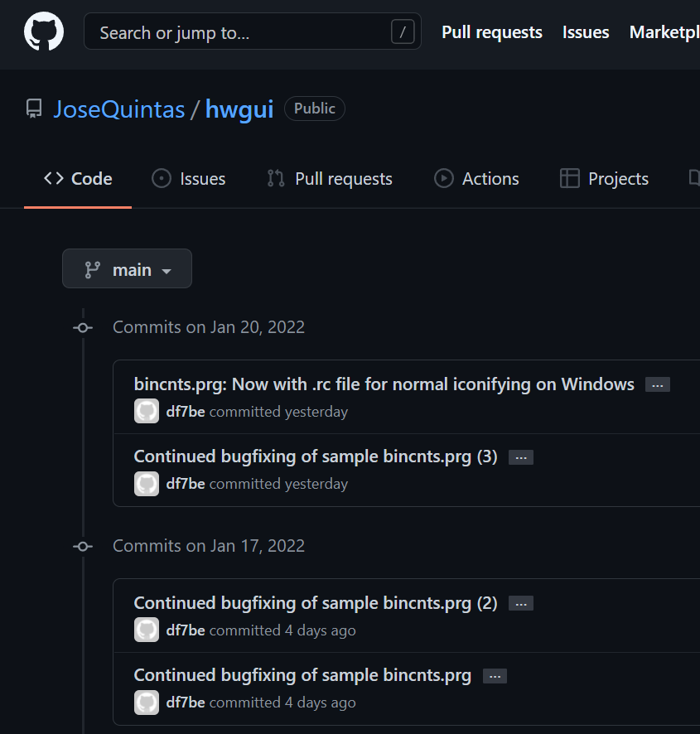Open the JoseQuintas owner profile link
Screen dimensions: 700x734
[119, 109]
